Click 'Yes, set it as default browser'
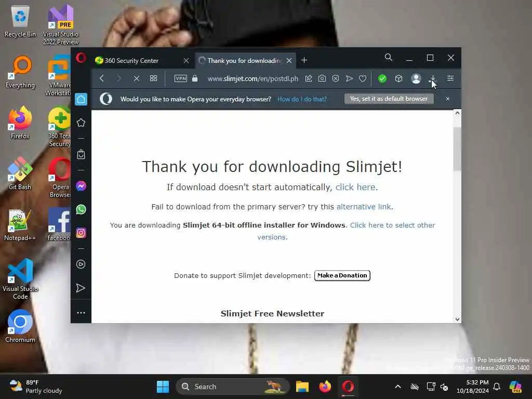Image resolution: width=532 pixels, height=399 pixels. 389,99
